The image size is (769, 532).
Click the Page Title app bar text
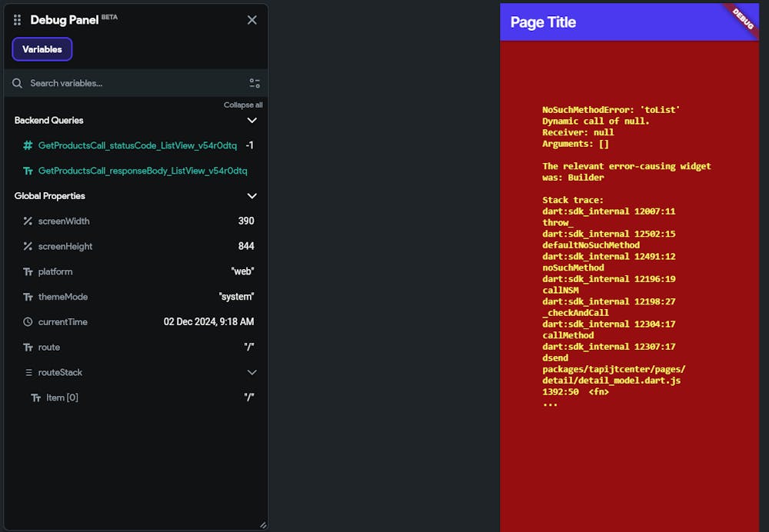pyautogui.click(x=543, y=22)
